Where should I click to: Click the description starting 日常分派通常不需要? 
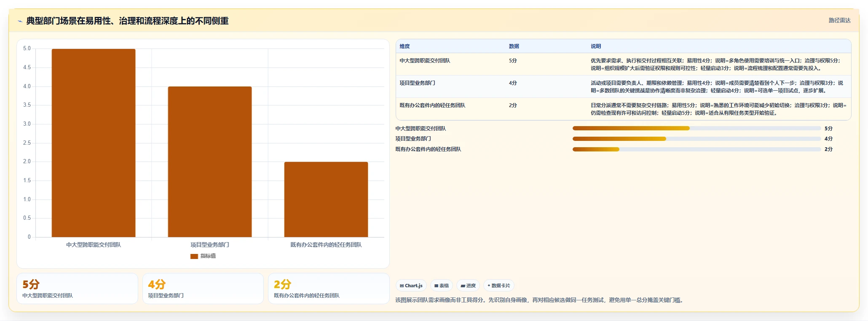click(718, 109)
